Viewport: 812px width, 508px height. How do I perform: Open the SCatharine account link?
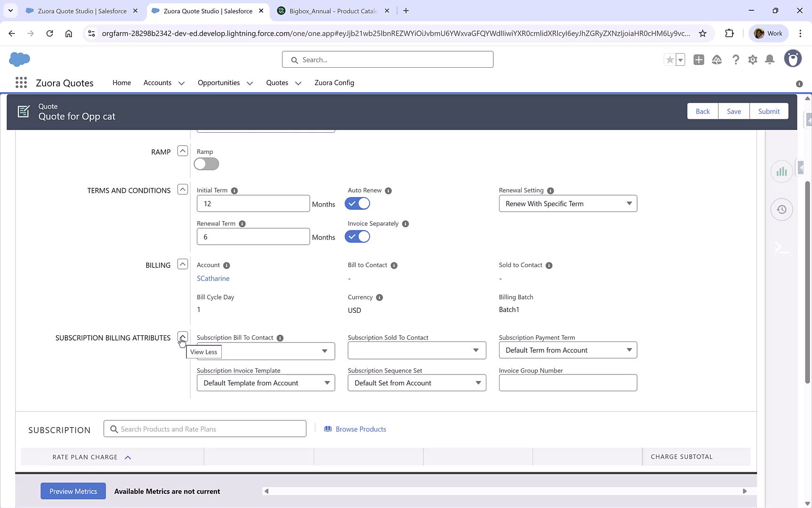click(x=213, y=278)
